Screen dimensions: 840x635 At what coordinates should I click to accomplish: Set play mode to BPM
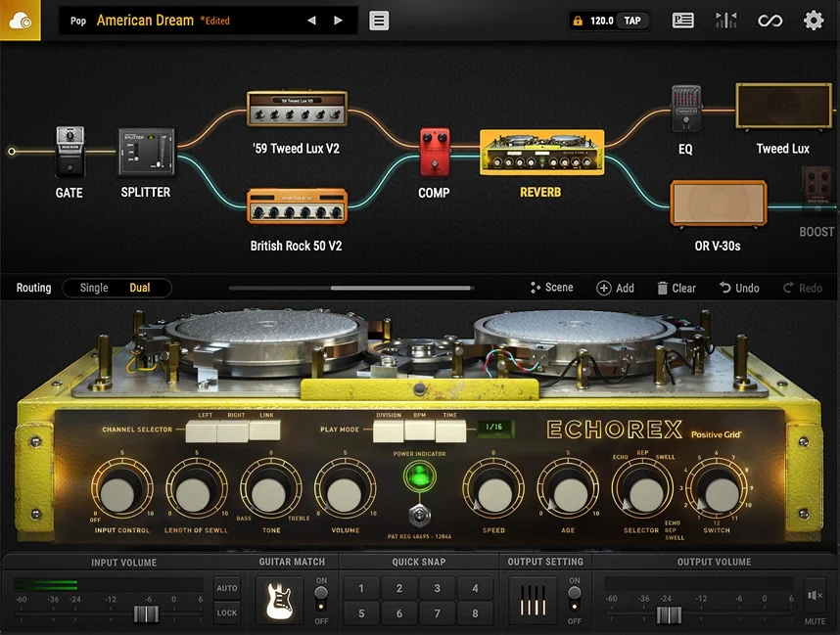click(419, 431)
